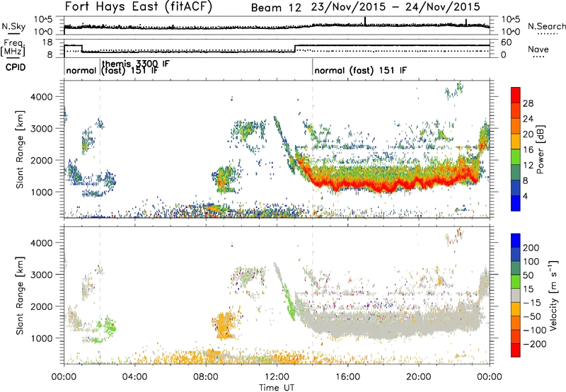Click the '100' tick on Velocity colorbar

coord(531,262)
